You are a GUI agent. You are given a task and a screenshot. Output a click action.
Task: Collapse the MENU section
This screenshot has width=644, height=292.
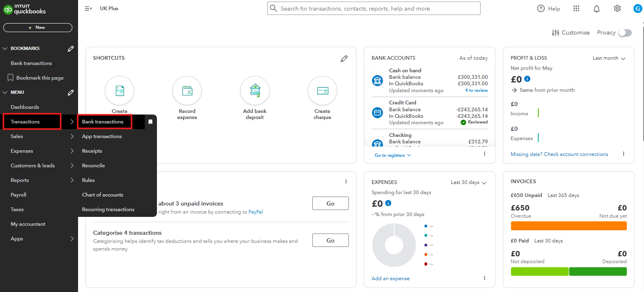pyautogui.click(x=5, y=92)
